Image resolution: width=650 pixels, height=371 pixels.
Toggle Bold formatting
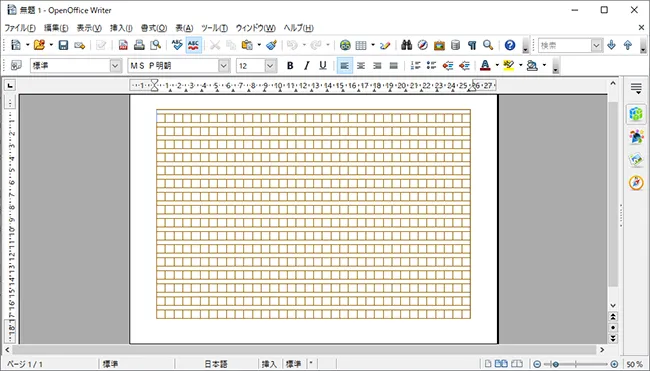tap(290, 65)
